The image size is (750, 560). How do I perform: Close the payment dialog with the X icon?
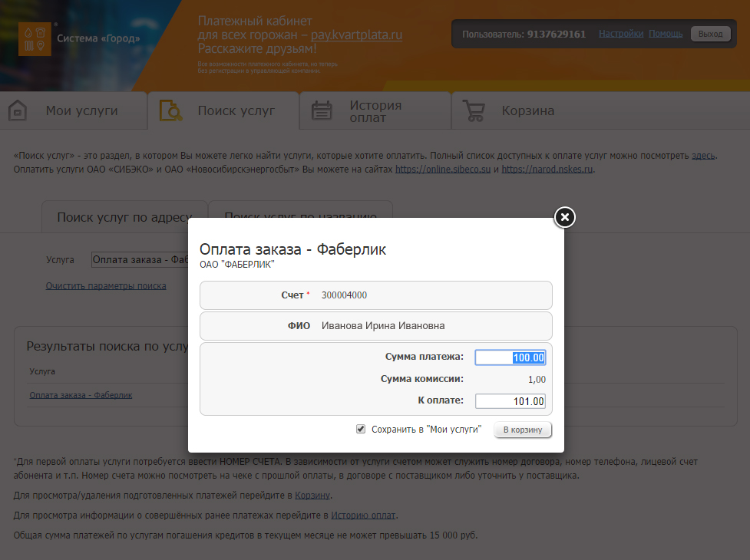tap(564, 217)
